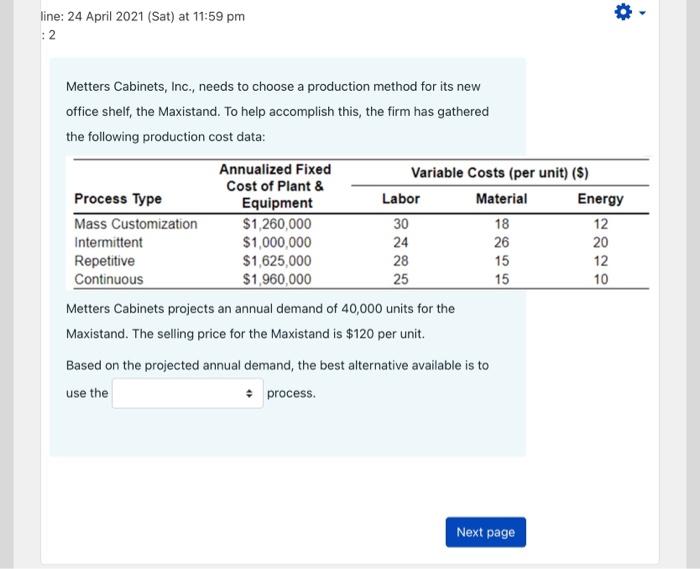
Task: Select the 'Continuous' process row label
Action: pyautogui.click(x=109, y=279)
